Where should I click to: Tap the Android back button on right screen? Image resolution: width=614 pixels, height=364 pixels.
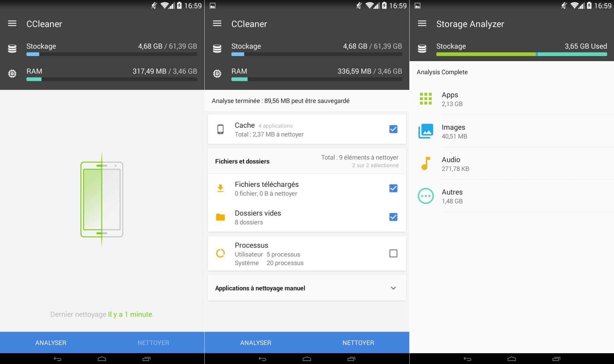pos(467,359)
